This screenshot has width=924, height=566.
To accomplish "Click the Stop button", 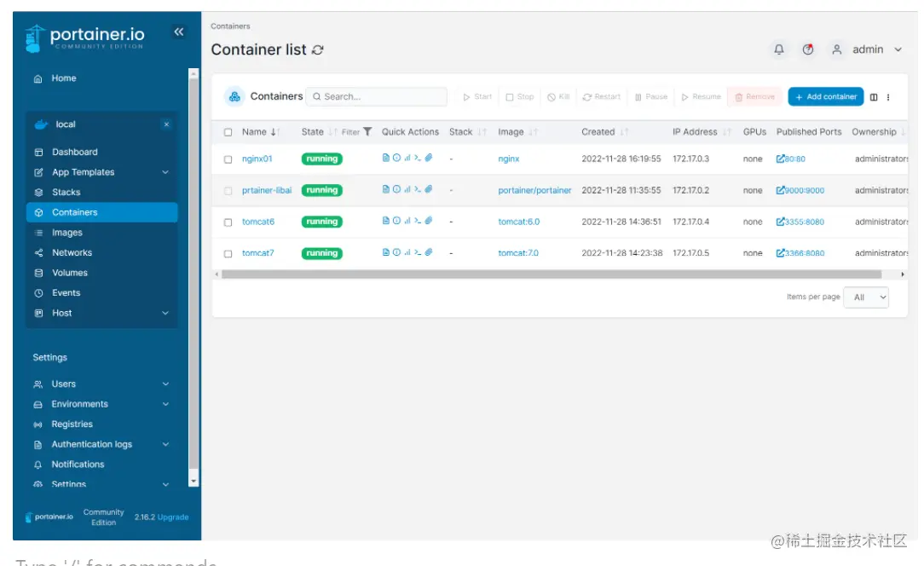I will click(520, 96).
